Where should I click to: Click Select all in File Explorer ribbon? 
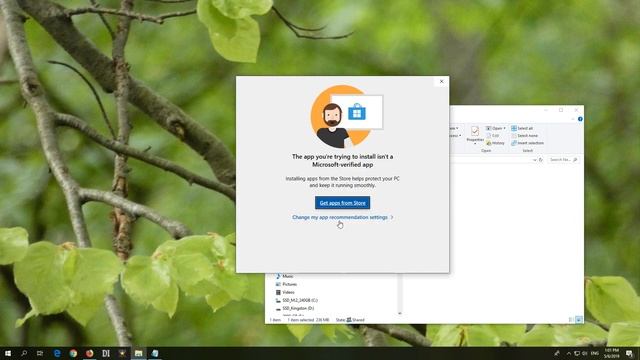point(522,128)
